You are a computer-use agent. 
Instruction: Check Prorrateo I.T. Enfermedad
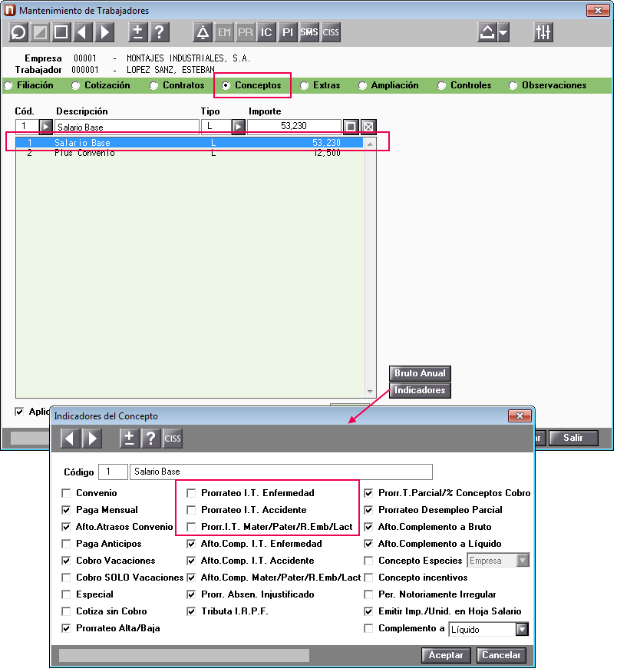(x=191, y=493)
